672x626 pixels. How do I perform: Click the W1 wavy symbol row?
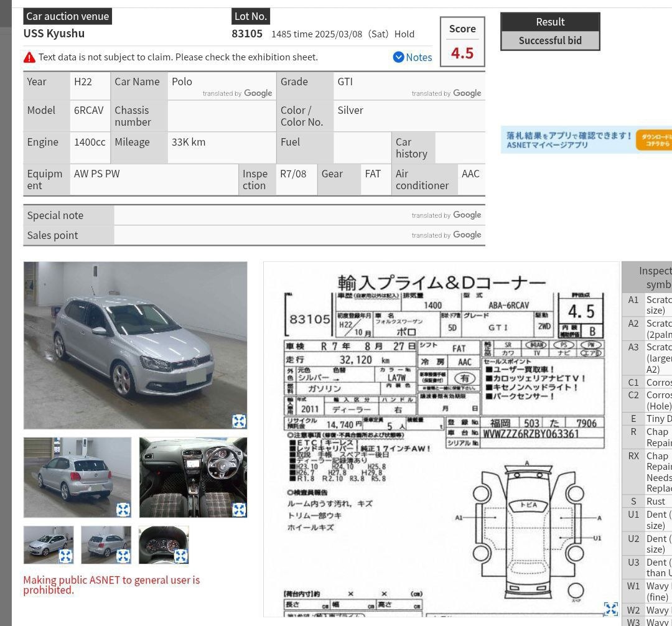point(647,591)
